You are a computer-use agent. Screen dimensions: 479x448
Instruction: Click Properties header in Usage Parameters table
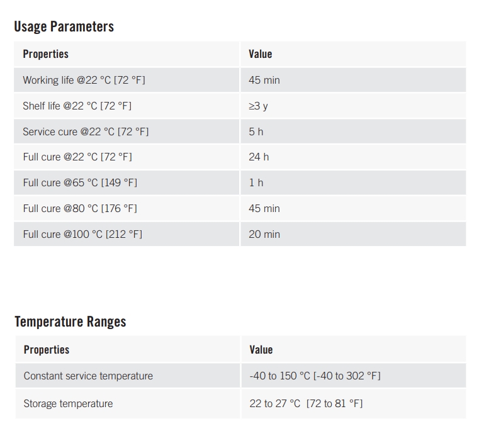click(45, 54)
